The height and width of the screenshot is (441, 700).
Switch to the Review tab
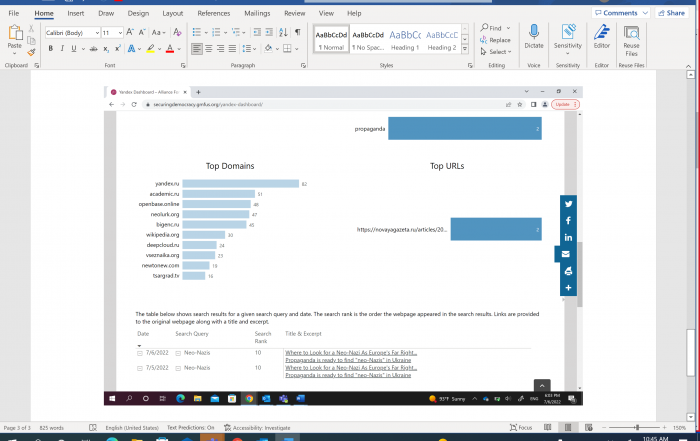coord(295,13)
